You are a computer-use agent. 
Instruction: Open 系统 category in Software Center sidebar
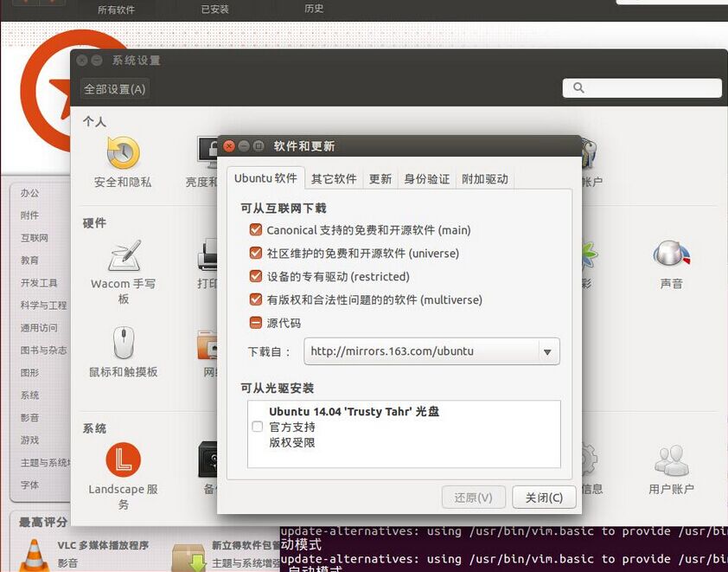click(29, 395)
